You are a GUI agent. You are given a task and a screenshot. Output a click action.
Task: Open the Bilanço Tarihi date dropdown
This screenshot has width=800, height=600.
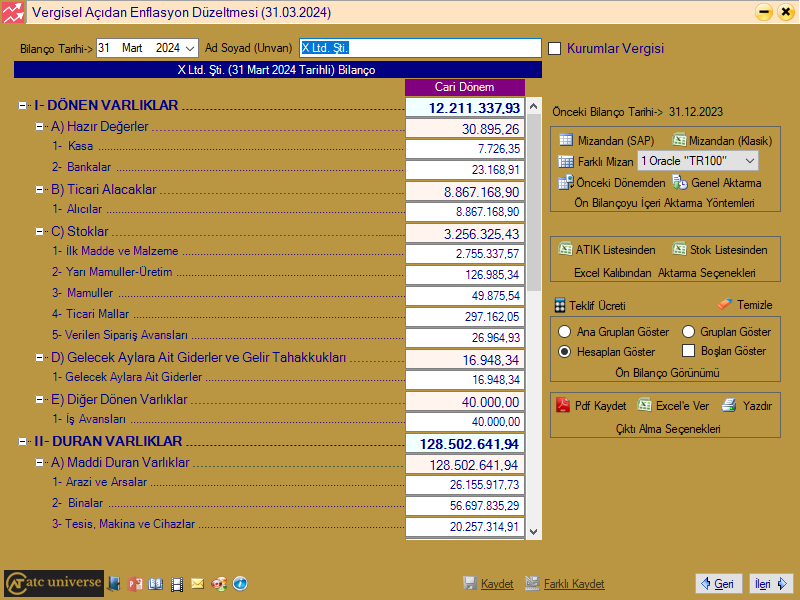point(190,48)
